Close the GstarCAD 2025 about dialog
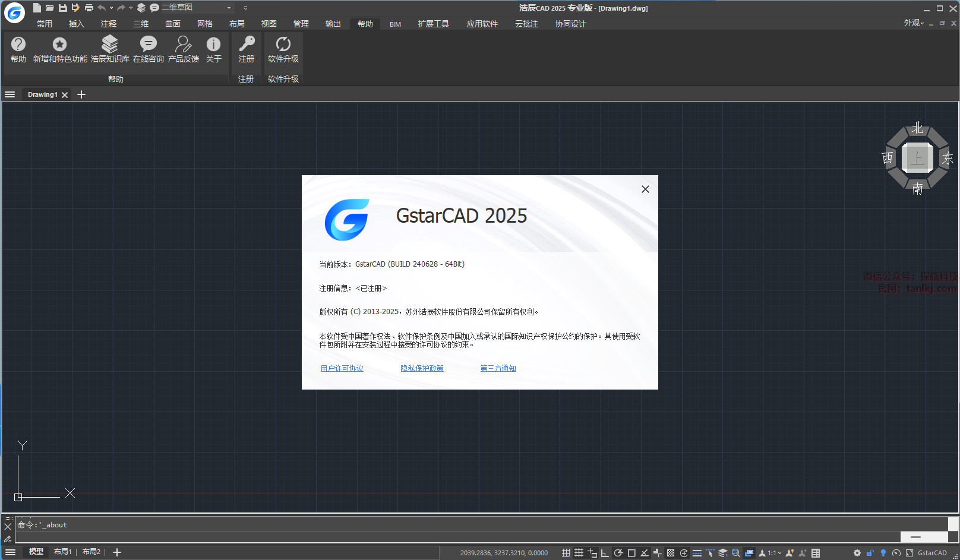Viewport: 960px width, 560px height. click(645, 189)
